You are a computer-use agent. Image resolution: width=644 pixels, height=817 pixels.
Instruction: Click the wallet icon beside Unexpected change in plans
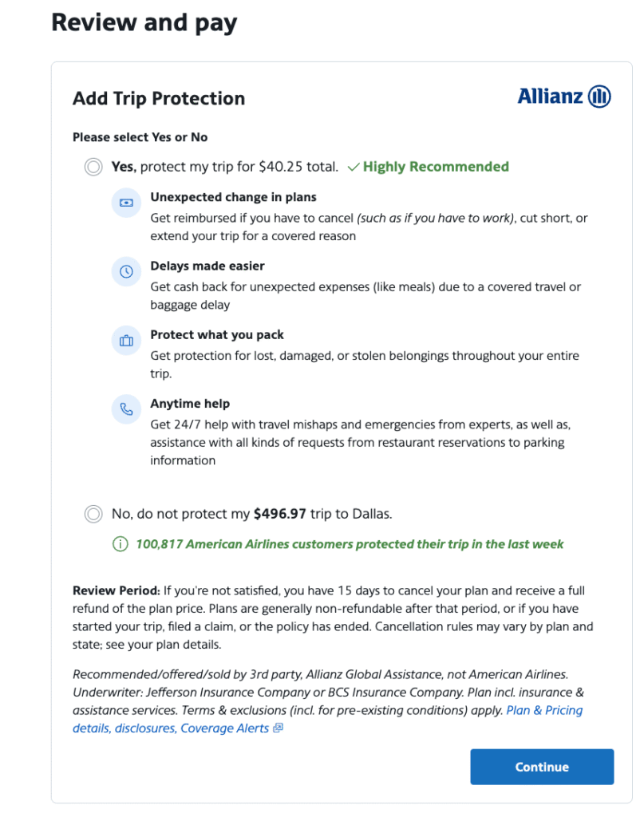(x=125, y=203)
